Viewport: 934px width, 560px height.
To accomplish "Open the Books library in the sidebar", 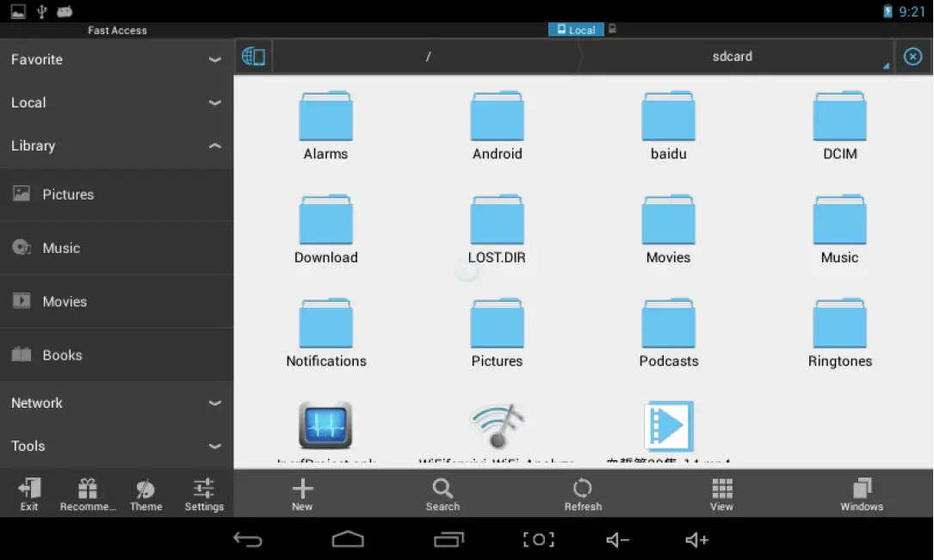I will (x=62, y=354).
